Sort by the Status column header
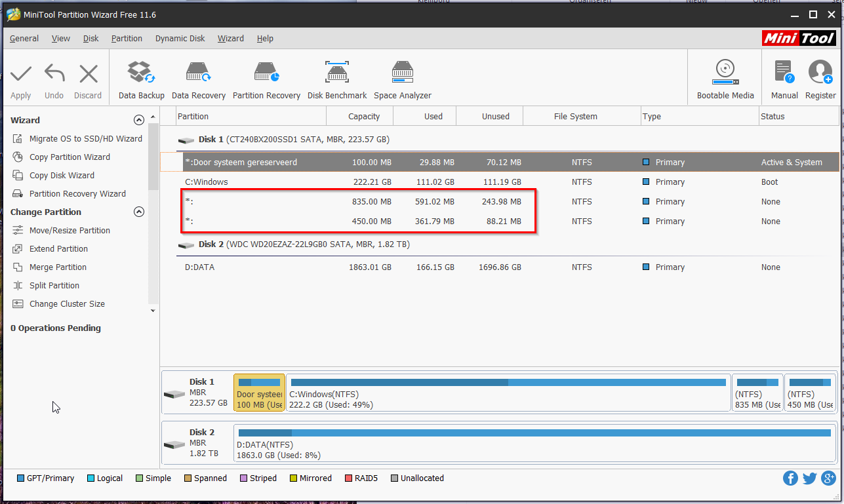Image resolution: width=844 pixels, height=504 pixels. [x=799, y=116]
